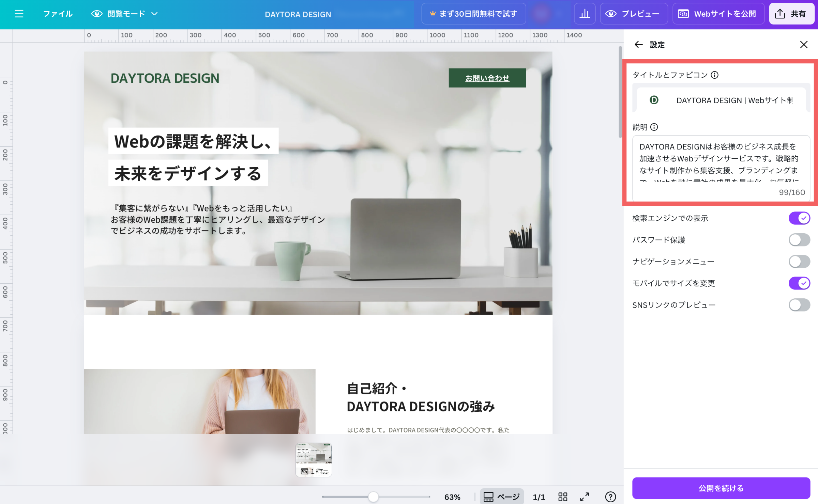818x504 pixels.
Task: Click the DAYTORA DESIGN document title
Action: [298, 14]
